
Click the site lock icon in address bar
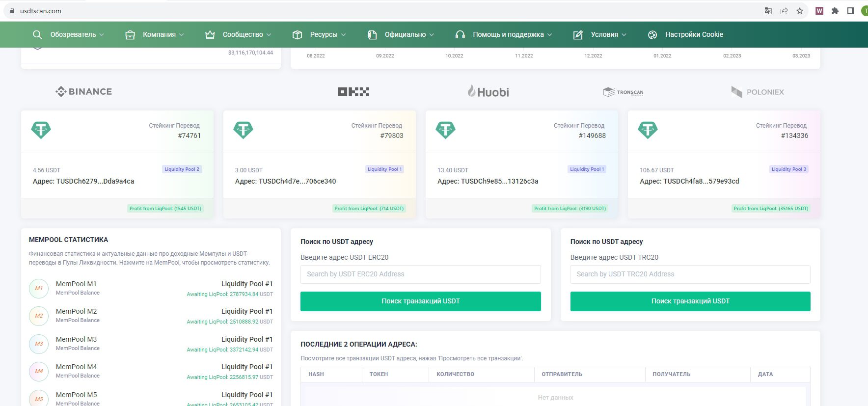pyautogui.click(x=12, y=11)
